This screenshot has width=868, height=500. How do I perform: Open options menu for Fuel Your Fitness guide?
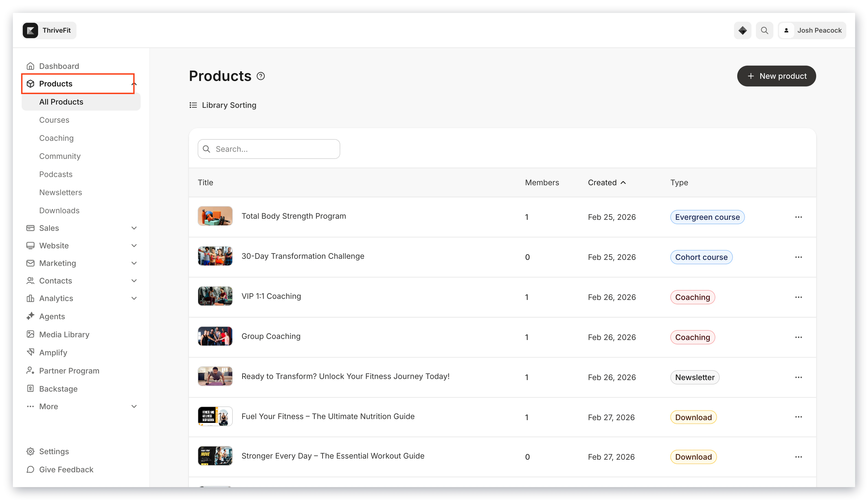[798, 417]
